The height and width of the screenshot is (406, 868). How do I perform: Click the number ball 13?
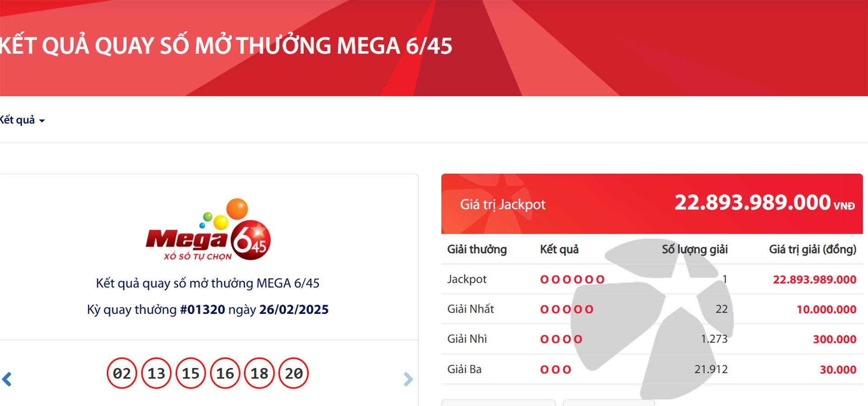(x=156, y=373)
